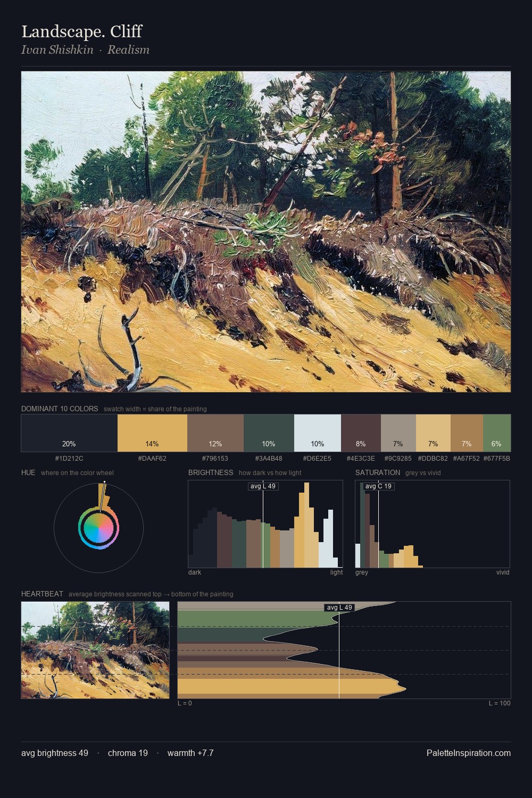Click the 'HUE' section heading
532x798 pixels.
[28, 472]
